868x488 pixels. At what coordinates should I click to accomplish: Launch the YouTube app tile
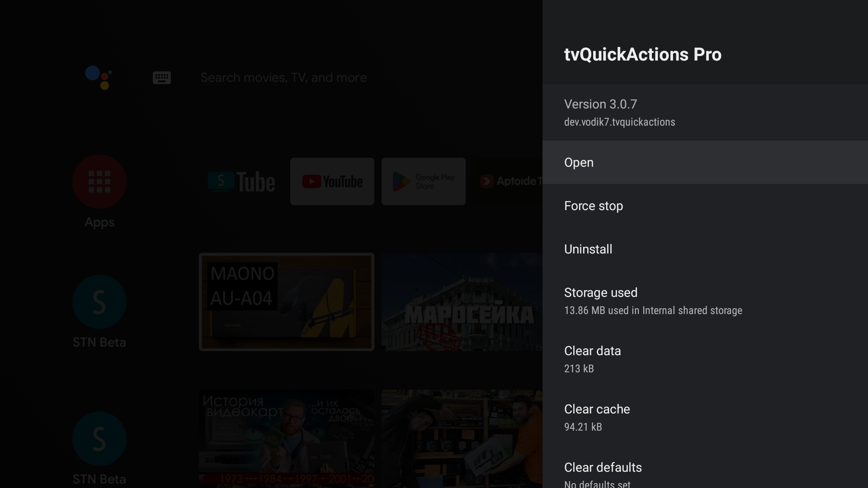click(332, 182)
